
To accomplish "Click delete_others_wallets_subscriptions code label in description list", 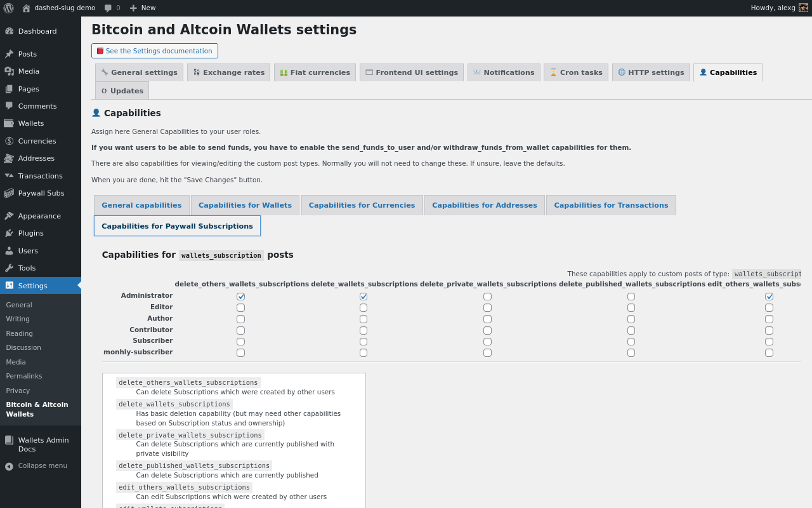I will (x=188, y=382).
